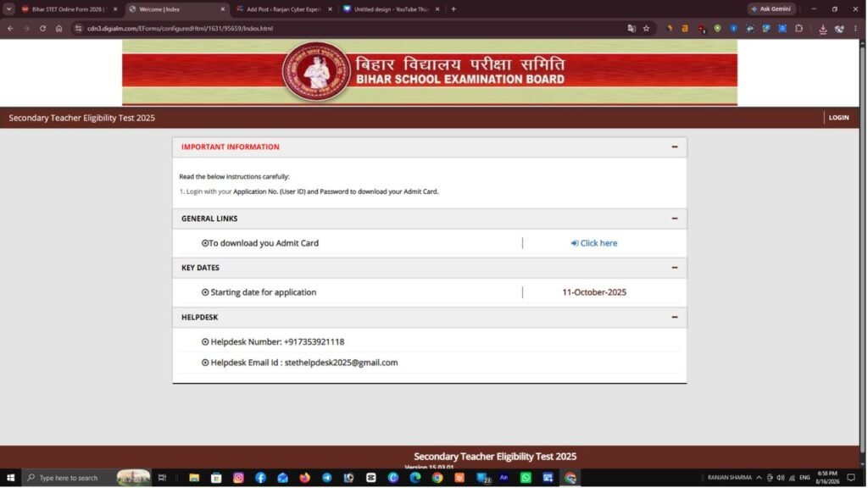This screenshot has width=868, height=488.
Task: Close the Add Post tab
Action: [x=330, y=8]
